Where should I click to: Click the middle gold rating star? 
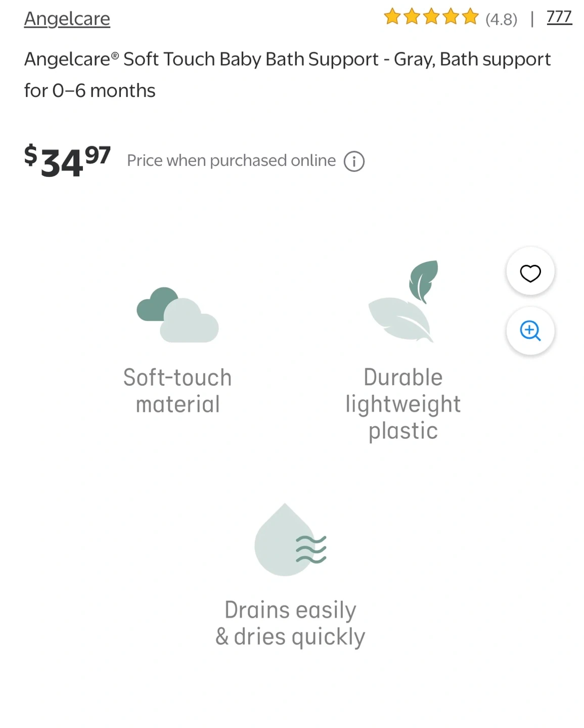tap(431, 17)
